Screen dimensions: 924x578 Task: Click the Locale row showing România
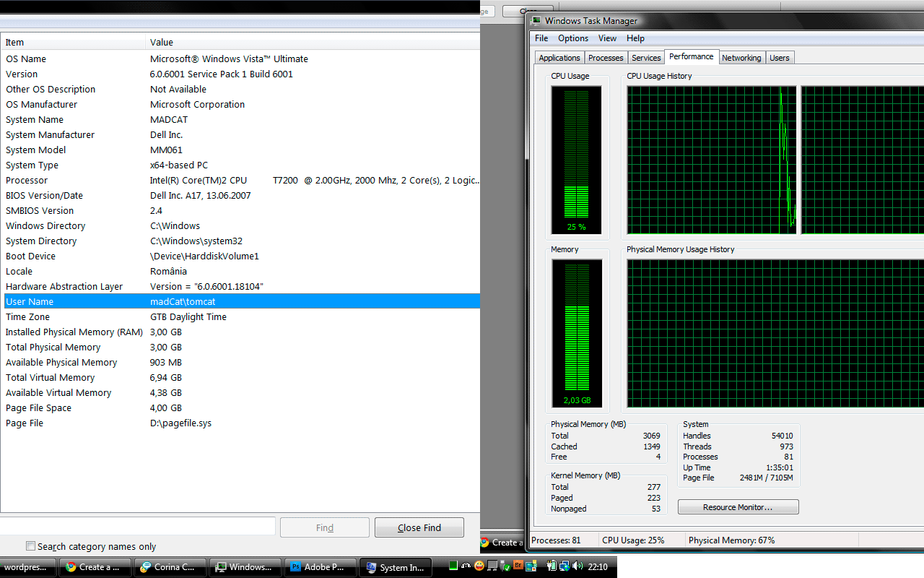tap(240, 272)
